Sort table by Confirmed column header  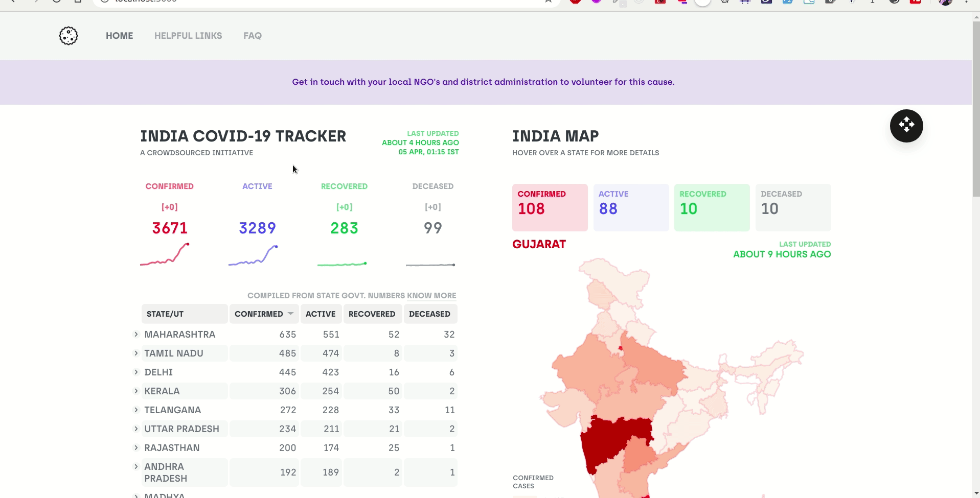coord(264,314)
